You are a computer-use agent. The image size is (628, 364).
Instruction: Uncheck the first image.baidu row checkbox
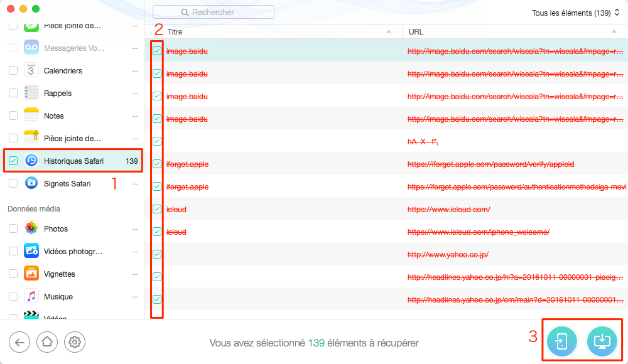coord(157,51)
